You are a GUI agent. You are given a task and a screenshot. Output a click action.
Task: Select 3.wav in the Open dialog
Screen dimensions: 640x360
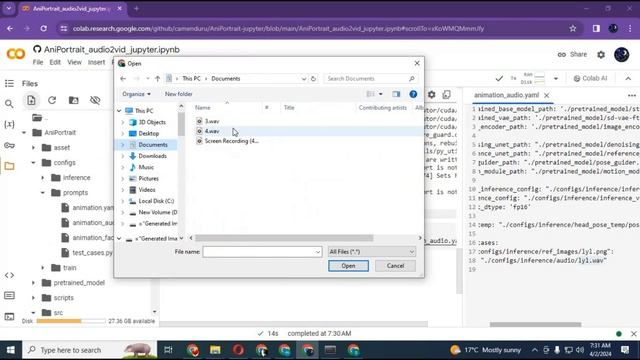coord(212,121)
